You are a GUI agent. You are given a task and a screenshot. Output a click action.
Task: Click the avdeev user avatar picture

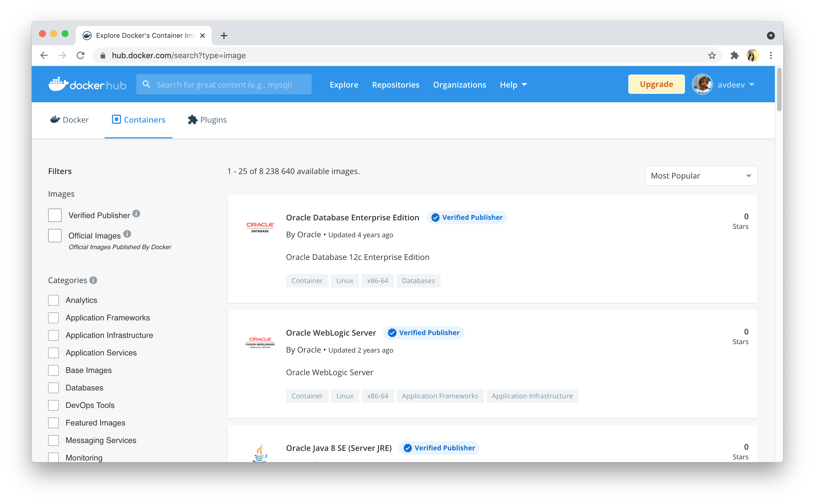702,84
